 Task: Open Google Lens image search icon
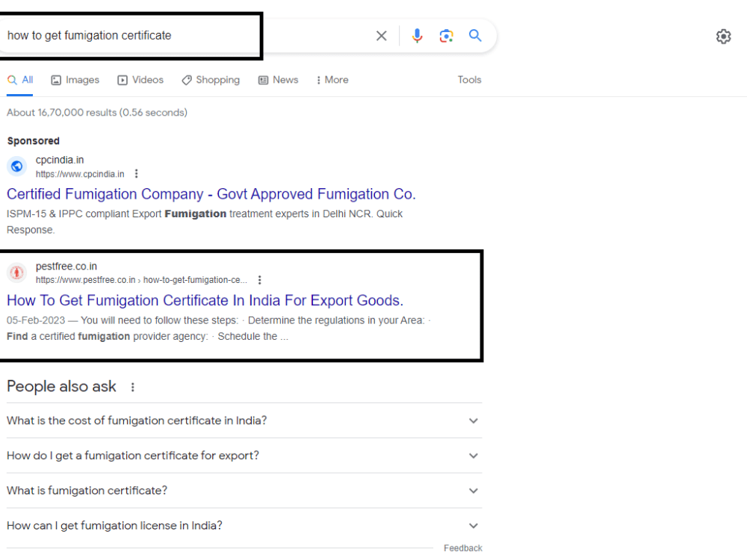(446, 36)
